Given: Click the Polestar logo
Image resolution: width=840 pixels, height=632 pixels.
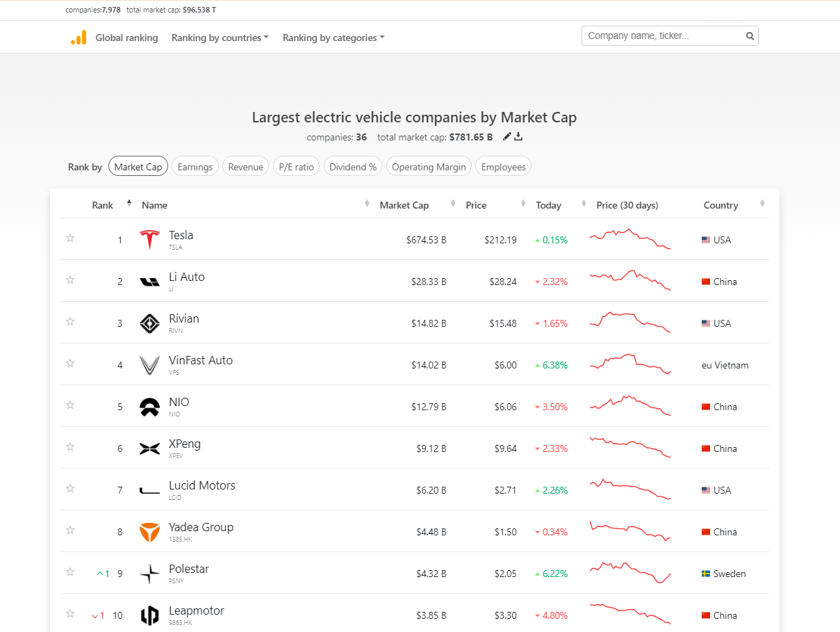Looking at the screenshot, I should point(149,574).
